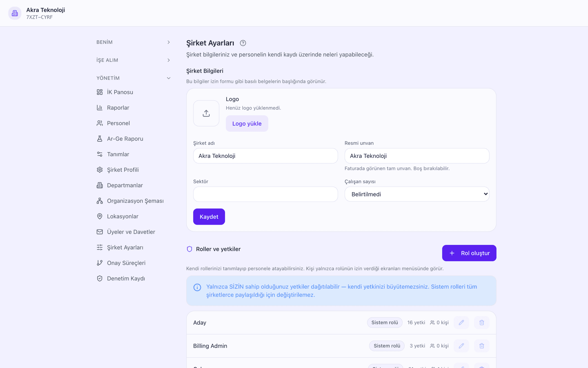Open Organizasyon Şeması in the sidebar
This screenshot has width=588, height=368.
coord(134,201)
